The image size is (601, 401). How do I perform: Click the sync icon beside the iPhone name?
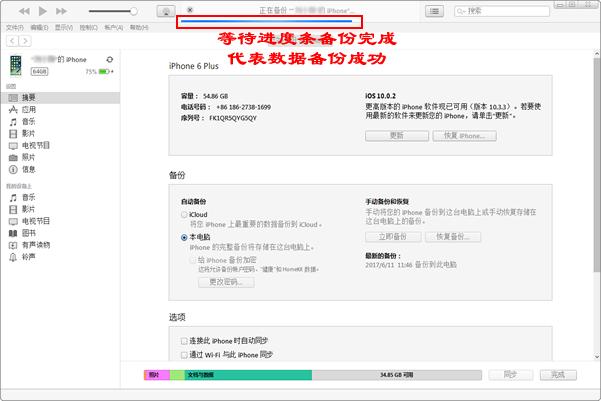tap(110, 59)
